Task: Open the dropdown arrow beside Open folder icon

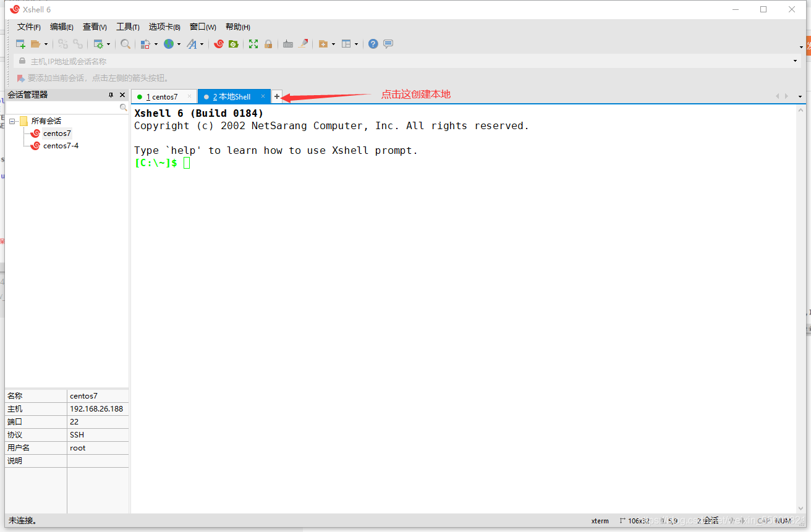Action: pyautogui.click(x=46, y=44)
